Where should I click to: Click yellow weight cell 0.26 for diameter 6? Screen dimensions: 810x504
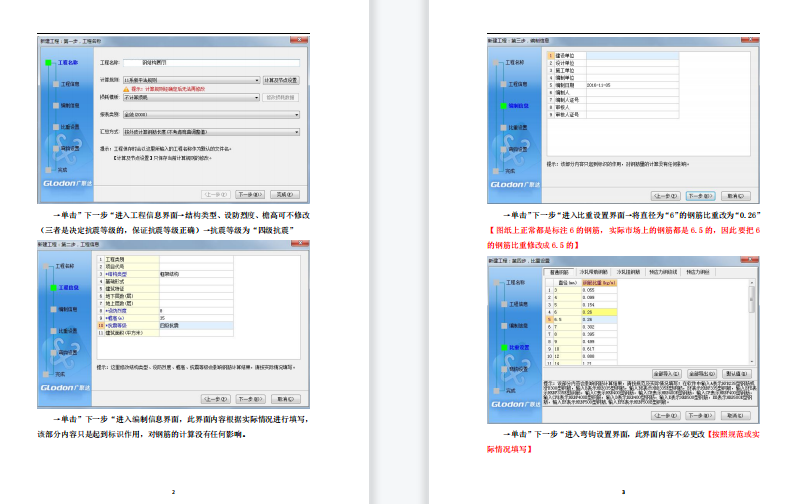pos(599,312)
